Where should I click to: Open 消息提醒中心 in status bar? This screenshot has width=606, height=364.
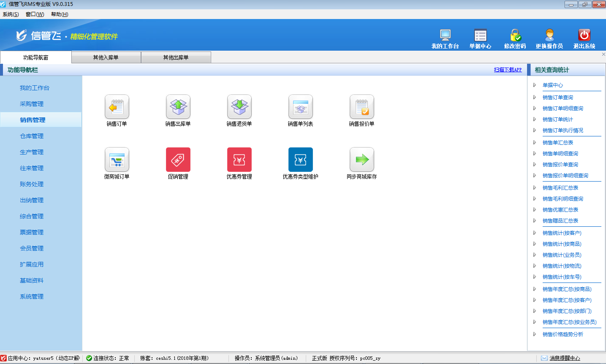pos(565,358)
